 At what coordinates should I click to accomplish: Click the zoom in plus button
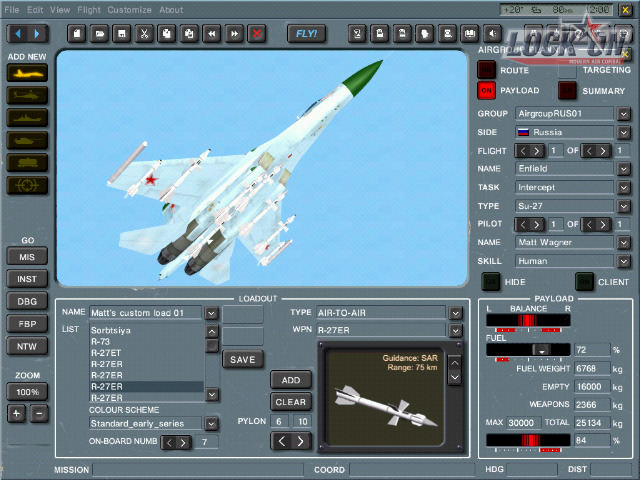click(x=17, y=413)
